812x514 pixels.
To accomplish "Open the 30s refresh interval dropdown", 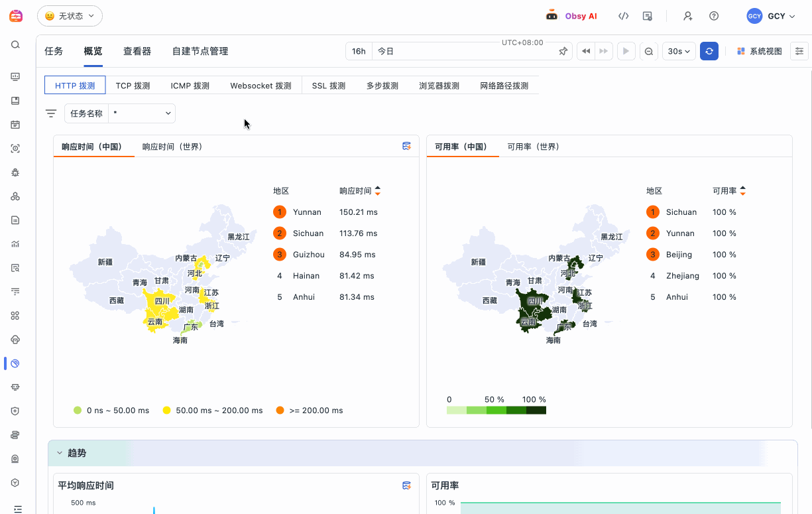I will (x=679, y=51).
